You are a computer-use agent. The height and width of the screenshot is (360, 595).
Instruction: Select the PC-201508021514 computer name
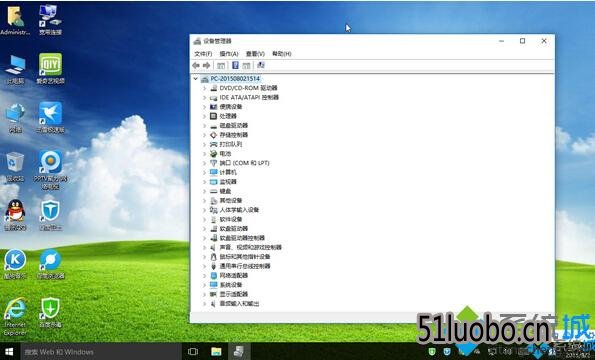[x=235, y=79]
